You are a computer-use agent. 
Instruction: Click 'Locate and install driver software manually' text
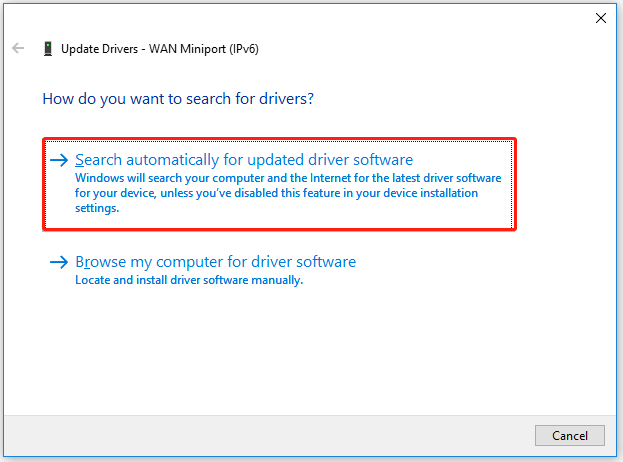pyautogui.click(x=189, y=280)
